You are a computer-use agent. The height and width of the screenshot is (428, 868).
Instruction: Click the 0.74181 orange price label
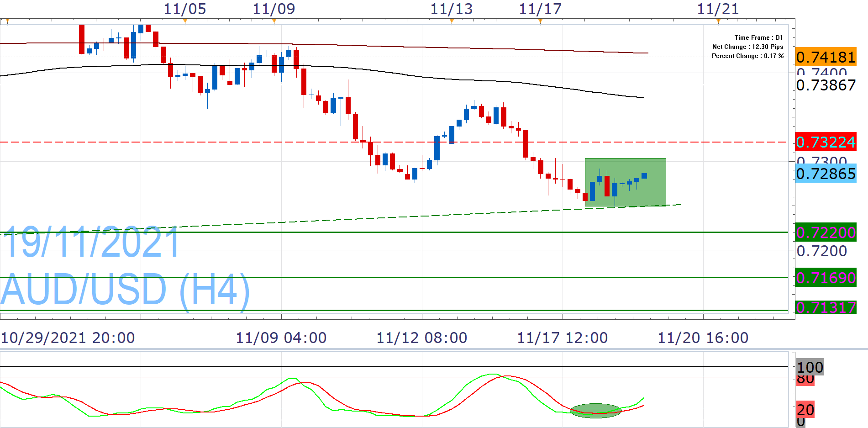pyautogui.click(x=826, y=57)
